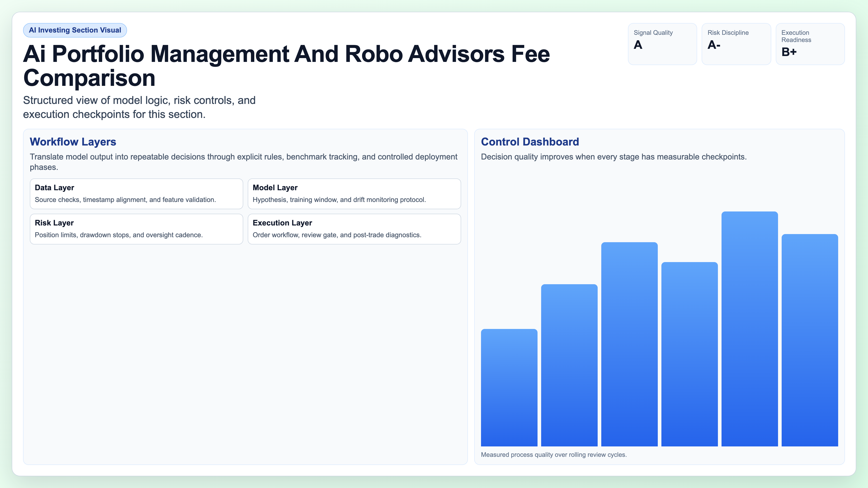The image size is (868, 488).
Task: Expand the Control Dashboard heading
Action: 530,142
